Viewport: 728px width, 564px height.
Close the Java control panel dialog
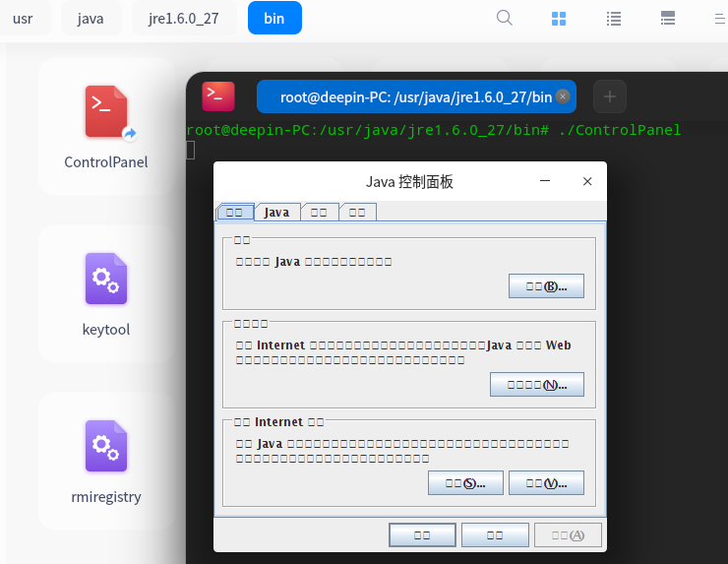[x=587, y=181]
